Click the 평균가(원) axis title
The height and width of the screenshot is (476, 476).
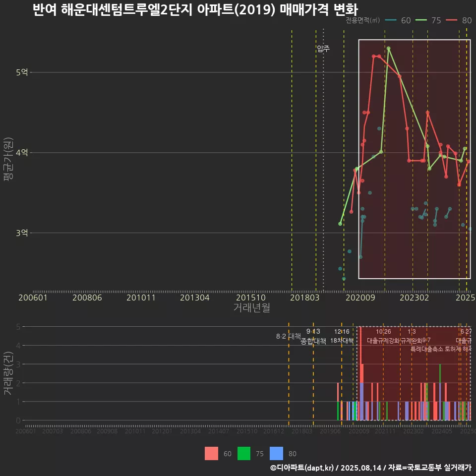[x=8, y=159]
